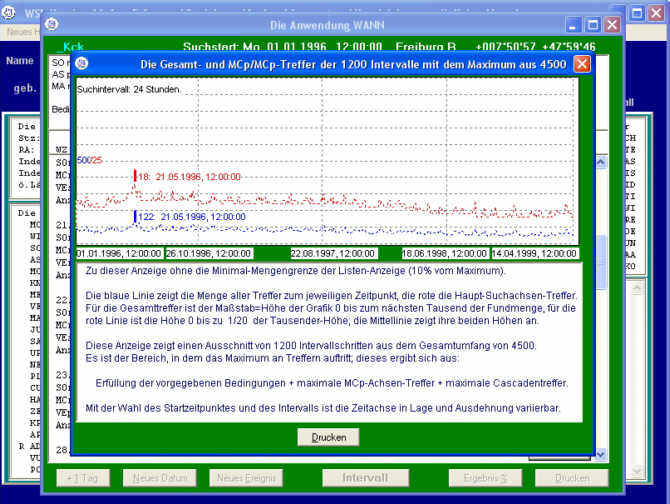This screenshot has width=670, height=504.
Task: Click the 'Name' label in the background window
Action: tap(20, 61)
